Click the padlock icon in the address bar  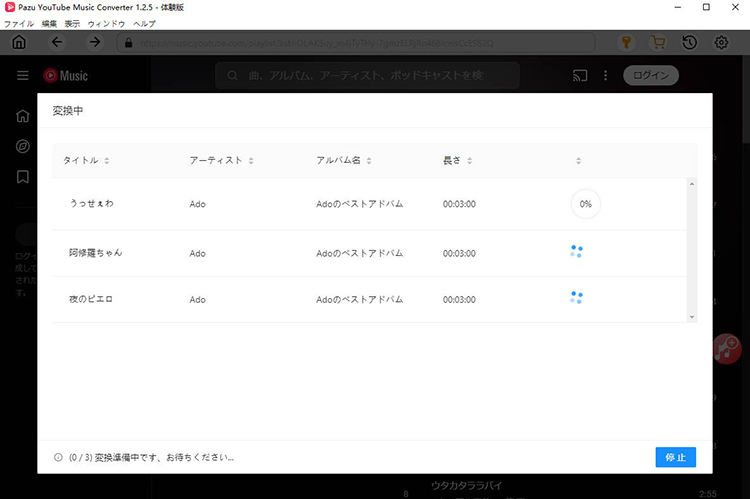[x=128, y=43]
